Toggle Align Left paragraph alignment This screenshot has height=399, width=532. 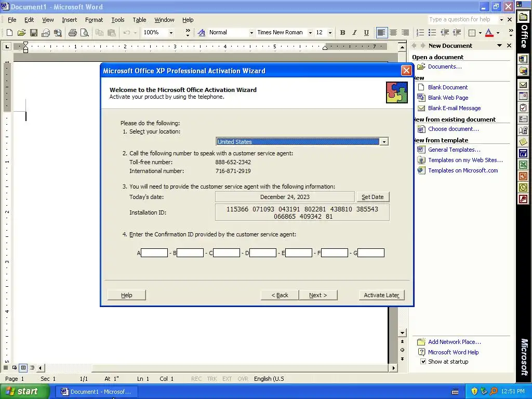tap(381, 33)
